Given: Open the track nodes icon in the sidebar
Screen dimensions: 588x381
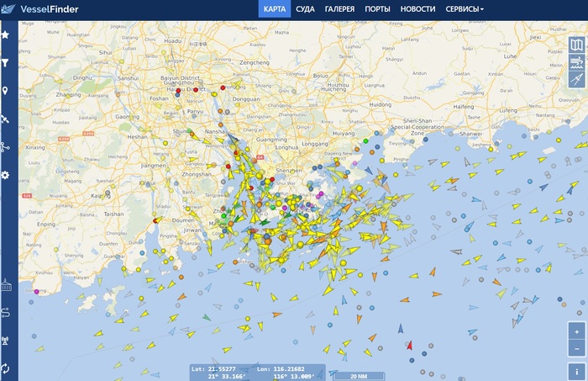Looking at the screenshot, I should (x=5, y=147).
